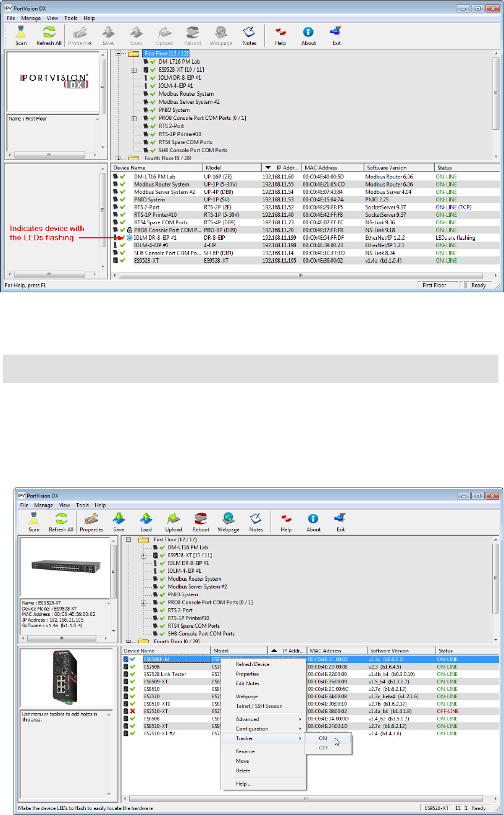Image resolution: width=504 pixels, height=815 pixels.
Task: Expand Tracker submenu in context menu
Action: 264,739
